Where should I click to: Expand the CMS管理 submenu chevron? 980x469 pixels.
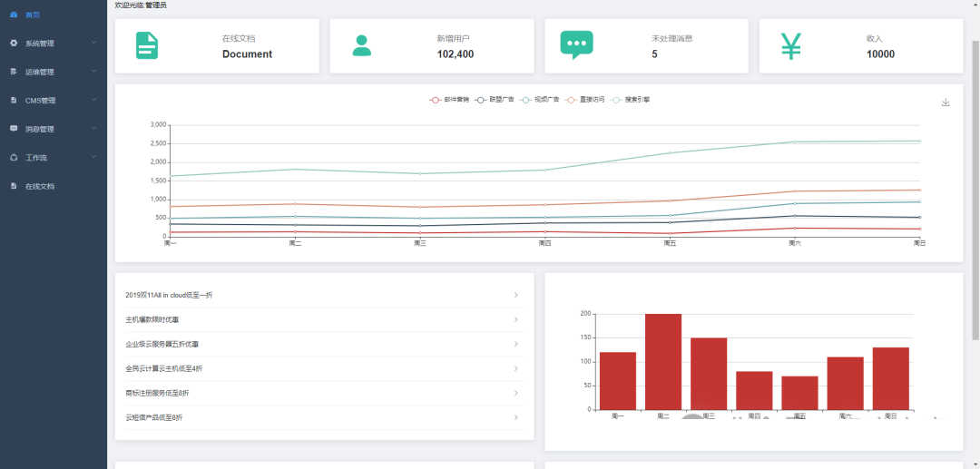point(94,100)
